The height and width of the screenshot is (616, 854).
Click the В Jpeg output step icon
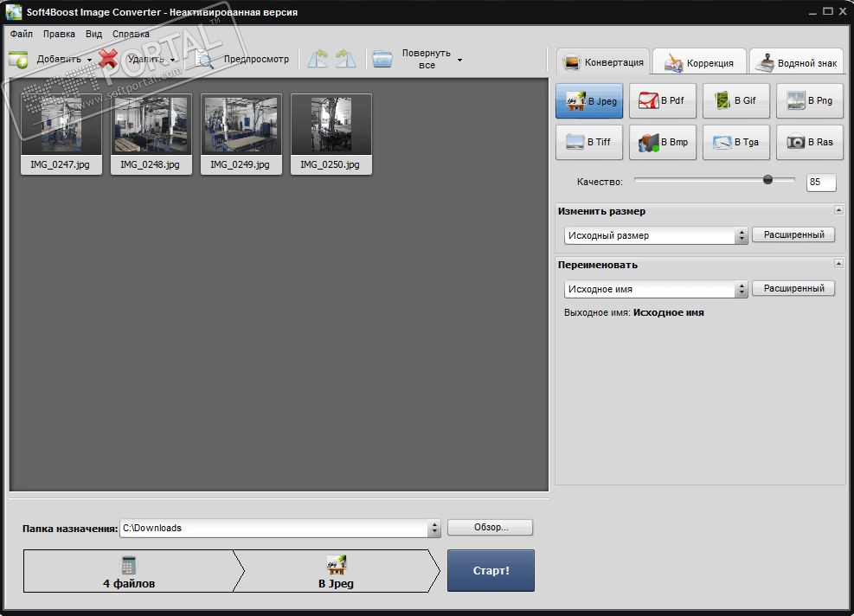pyautogui.click(x=336, y=565)
